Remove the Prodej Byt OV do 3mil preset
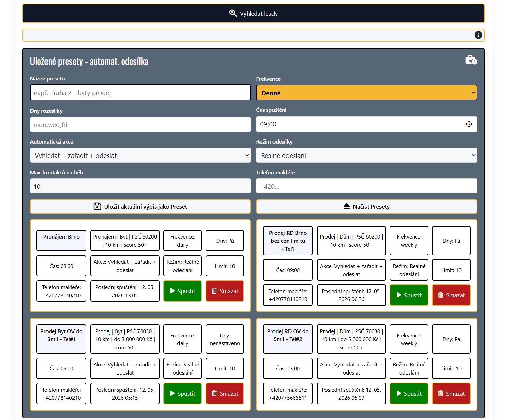The width and height of the screenshot is (507, 420). pos(225,394)
